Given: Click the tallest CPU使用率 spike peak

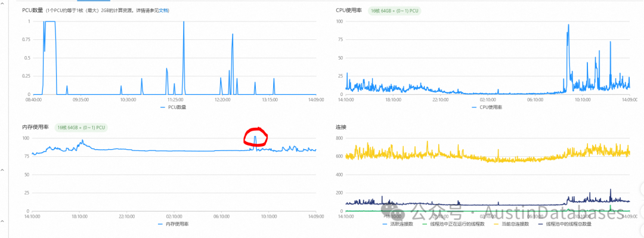Looking at the screenshot, I should [x=568, y=24].
